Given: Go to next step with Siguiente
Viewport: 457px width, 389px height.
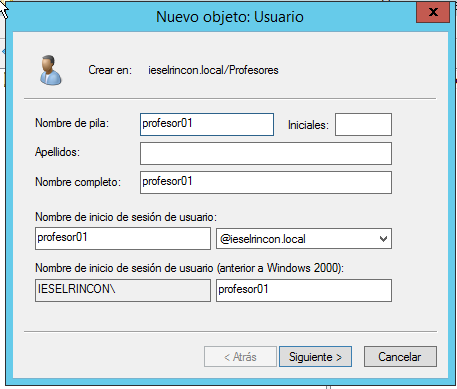Looking at the screenshot, I should [315, 357].
